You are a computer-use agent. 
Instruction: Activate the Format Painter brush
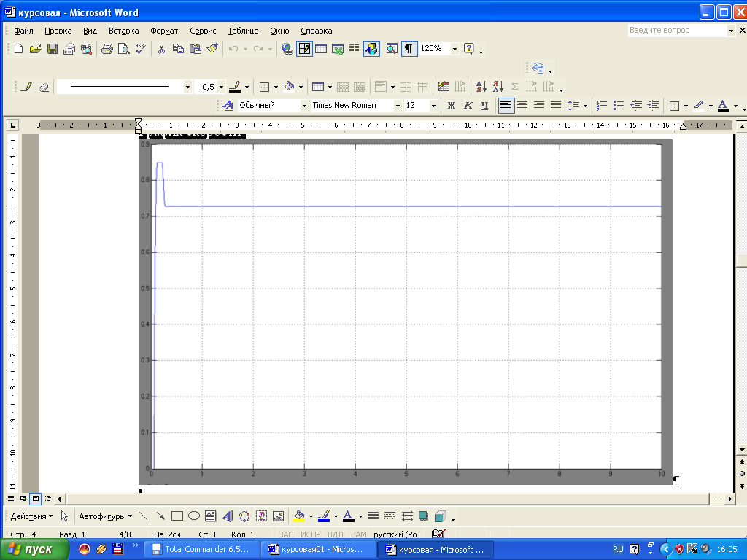(x=212, y=49)
